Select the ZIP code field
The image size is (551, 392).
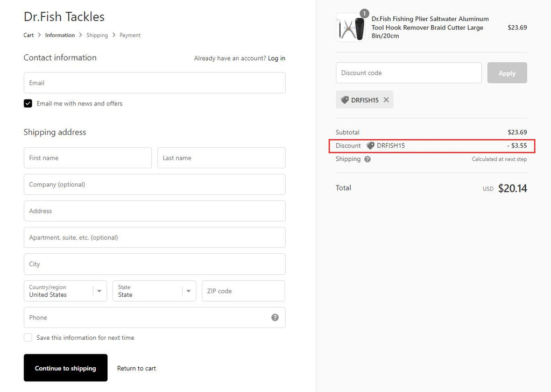pyautogui.click(x=243, y=291)
